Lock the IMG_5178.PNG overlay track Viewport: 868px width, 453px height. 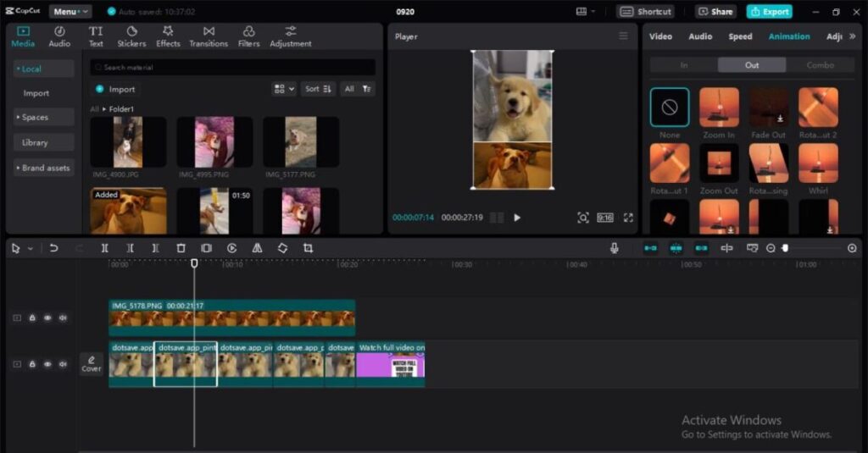coord(32,318)
